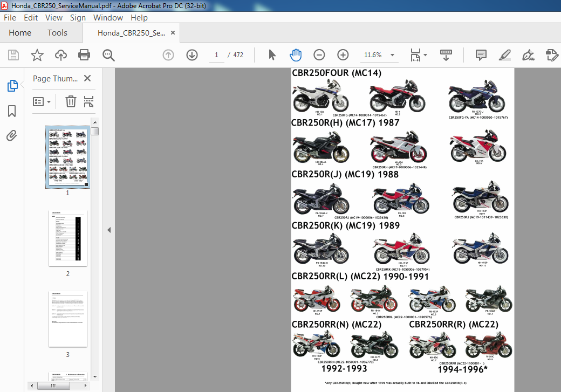Click the fit page width icon

(416, 55)
